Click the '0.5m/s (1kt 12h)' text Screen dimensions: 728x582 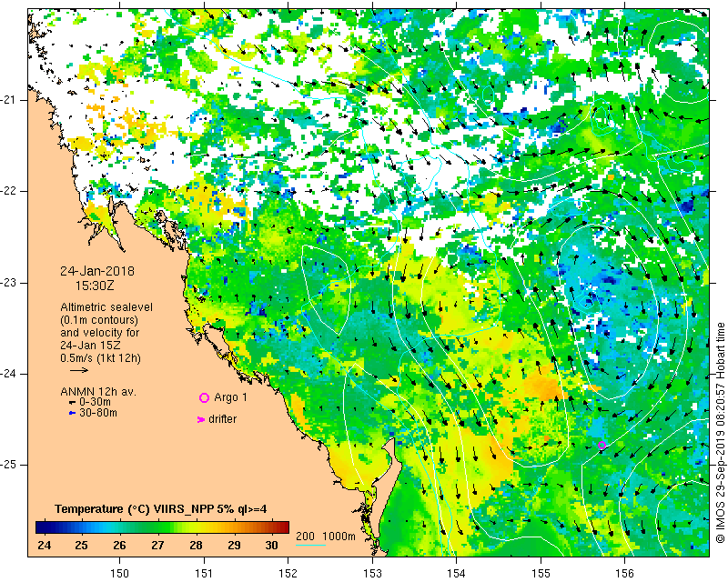point(100,358)
